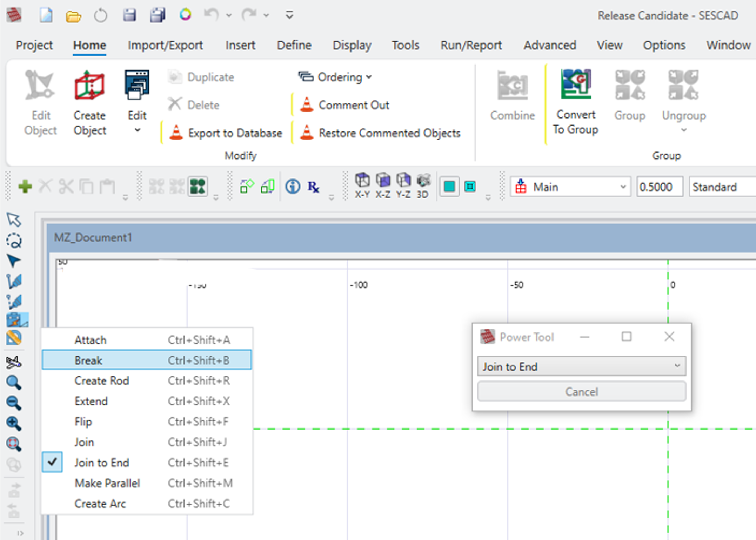
Task: Open the Project tab
Action: (34, 45)
